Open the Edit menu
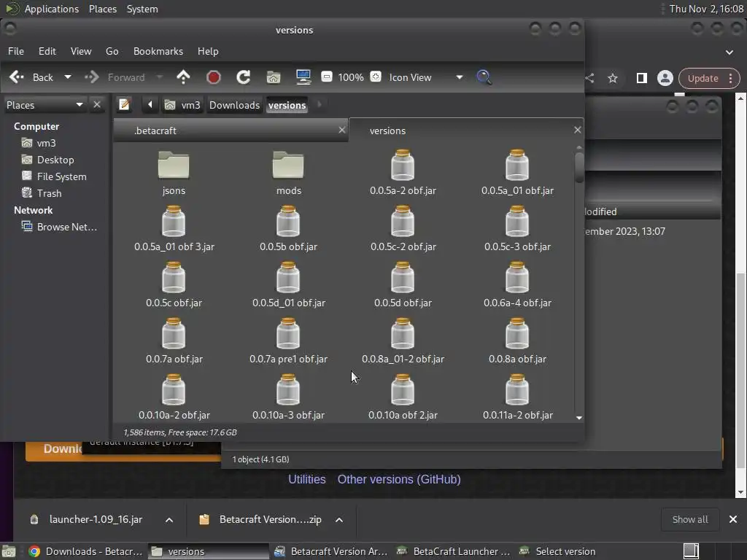This screenshot has height=560, width=747. tap(47, 51)
